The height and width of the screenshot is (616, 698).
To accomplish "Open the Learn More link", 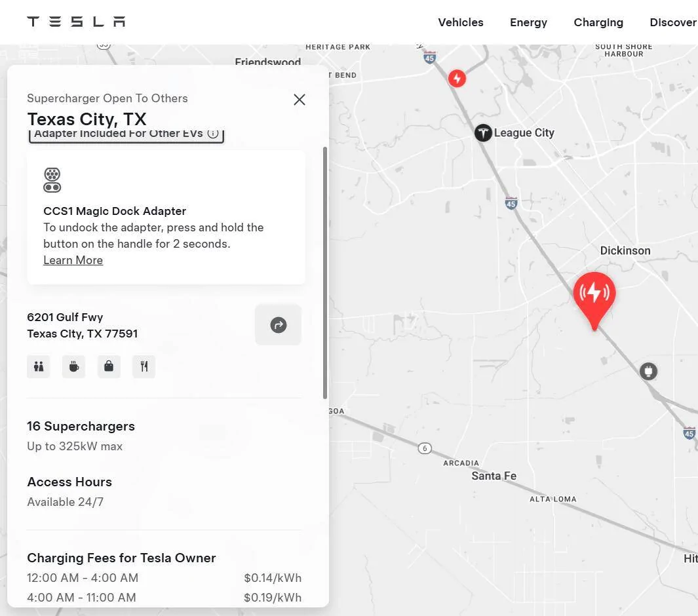I will [x=73, y=260].
